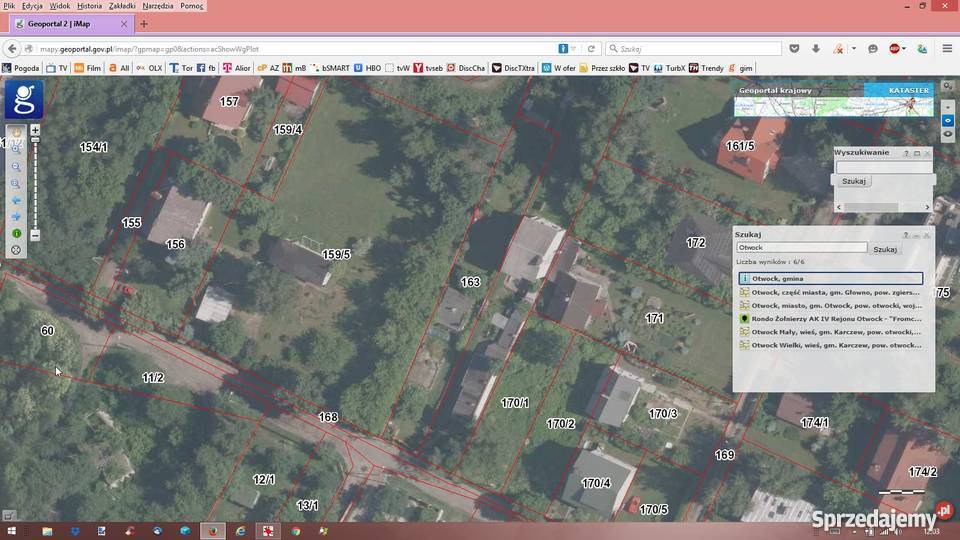Toggle the blue eye layer visibility button
Image resolution: width=960 pixels, height=540 pixels.
(948, 121)
